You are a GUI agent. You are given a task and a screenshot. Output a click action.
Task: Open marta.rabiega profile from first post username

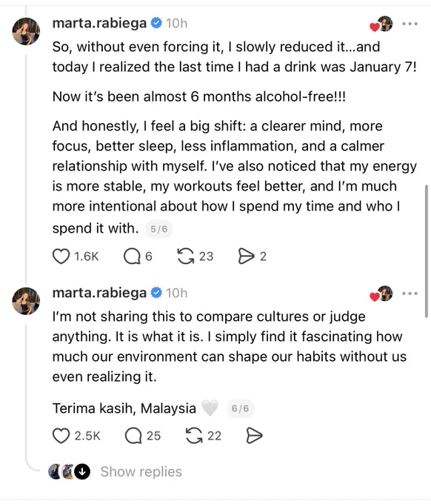coord(99,24)
